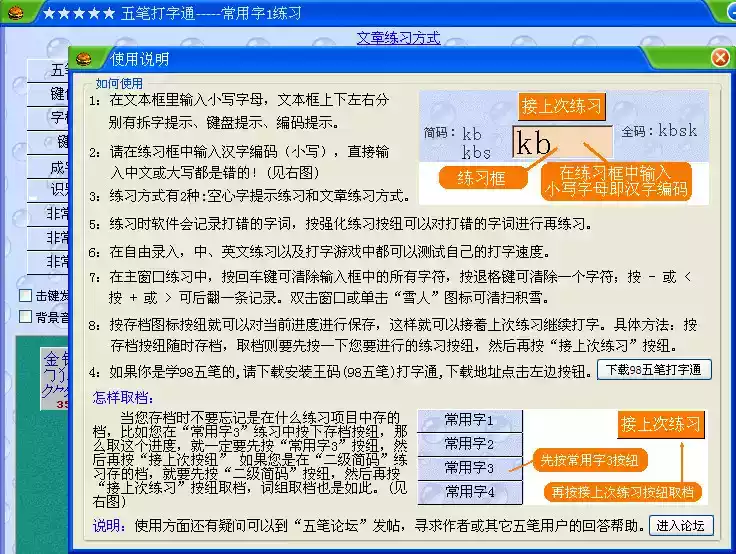Viewport: 736px width, 554px height.
Task: Click instruction 1 about 在文本框里输入小写字母
Action: point(239,111)
